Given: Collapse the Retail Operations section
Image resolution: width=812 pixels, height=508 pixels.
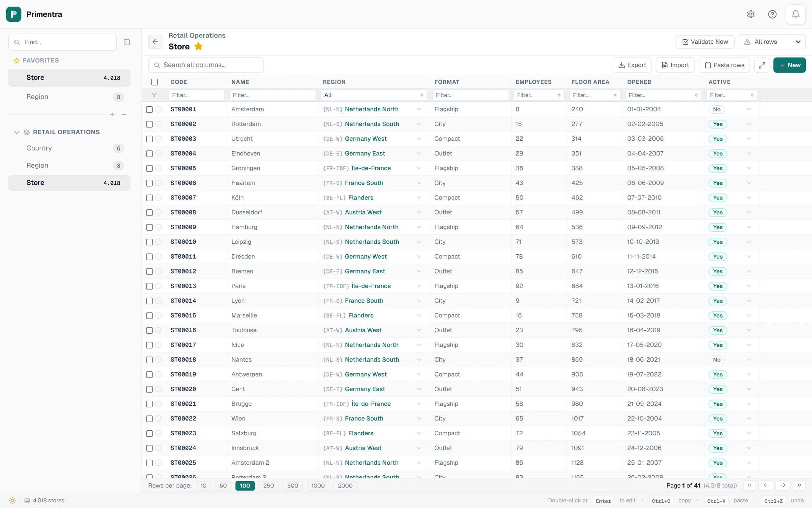Looking at the screenshot, I should [x=17, y=132].
